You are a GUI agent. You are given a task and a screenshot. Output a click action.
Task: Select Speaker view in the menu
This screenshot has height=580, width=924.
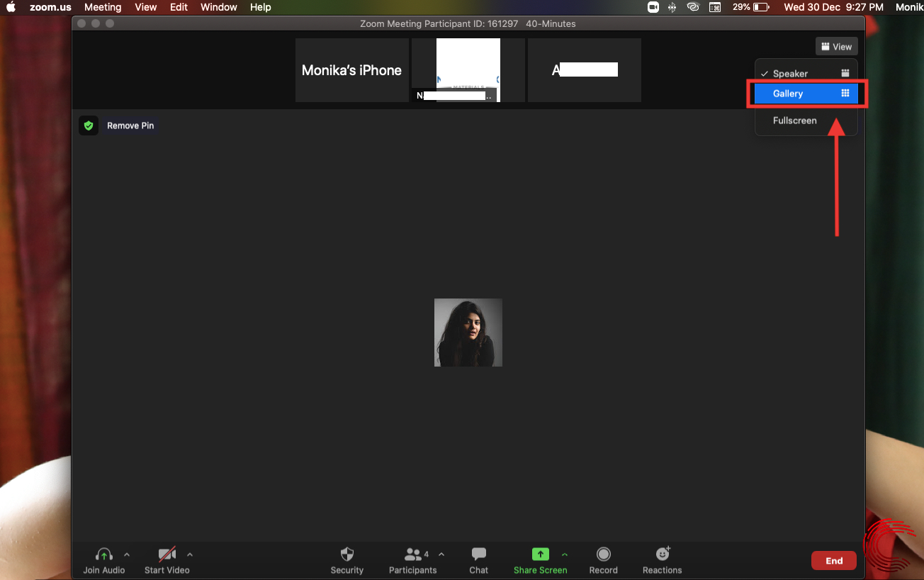click(789, 72)
